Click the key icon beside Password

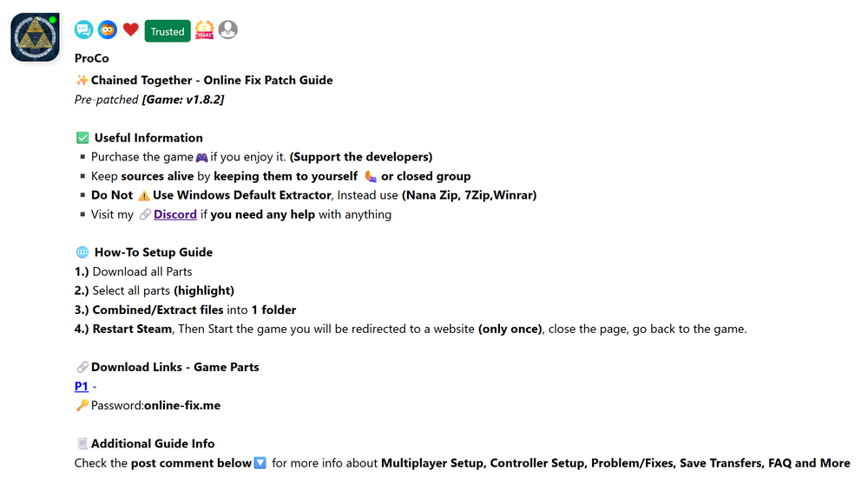click(82, 405)
